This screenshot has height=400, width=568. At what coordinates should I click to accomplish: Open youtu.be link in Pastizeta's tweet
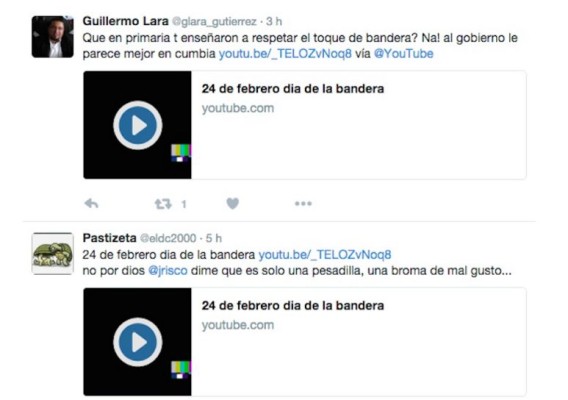[325, 255]
